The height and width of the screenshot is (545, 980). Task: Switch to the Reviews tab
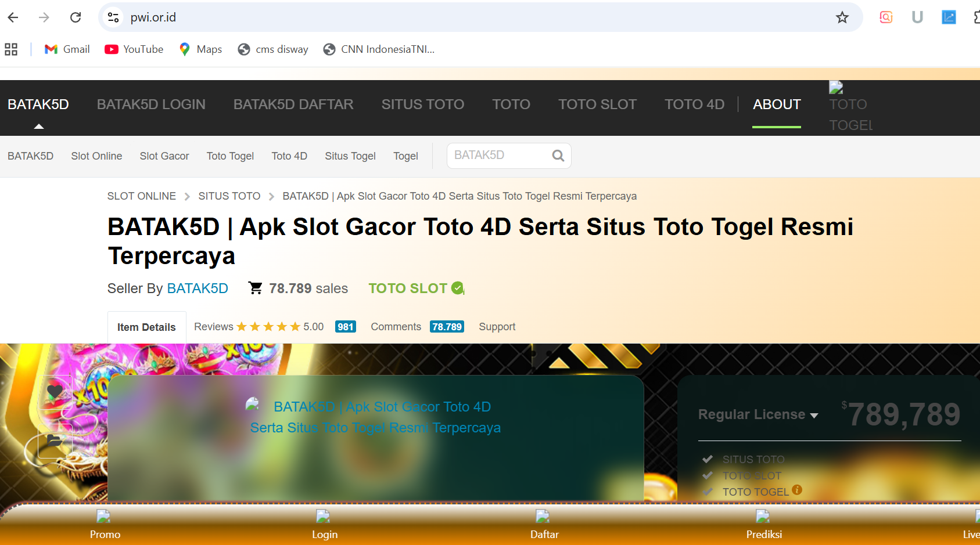click(213, 326)
